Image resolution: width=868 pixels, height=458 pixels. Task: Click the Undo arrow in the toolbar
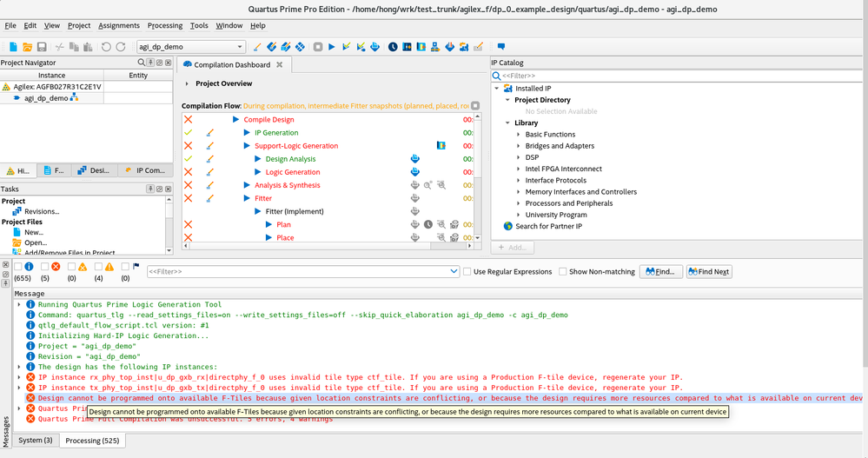(x=106, y=46)
